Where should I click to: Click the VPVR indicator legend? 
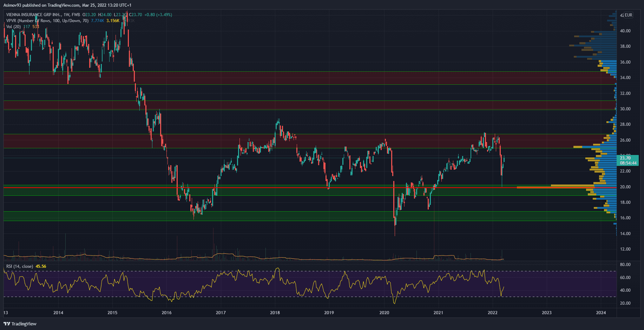pyautogui.click(x=47, y=21)
